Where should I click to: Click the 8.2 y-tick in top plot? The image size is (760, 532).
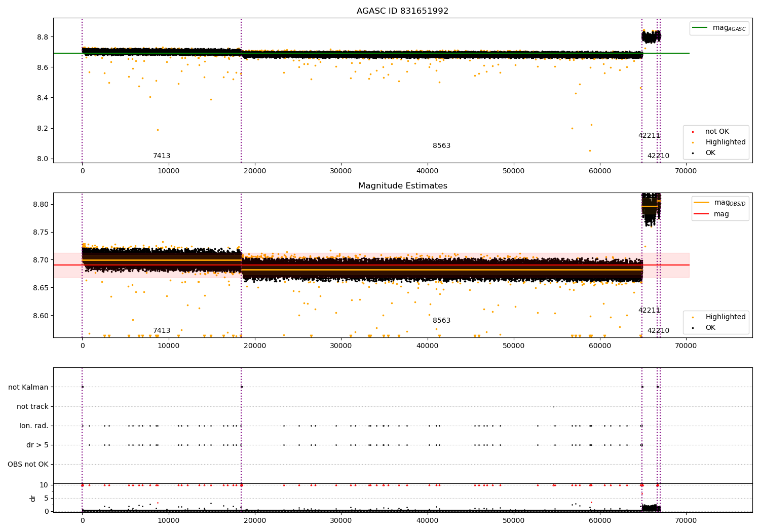43,128
